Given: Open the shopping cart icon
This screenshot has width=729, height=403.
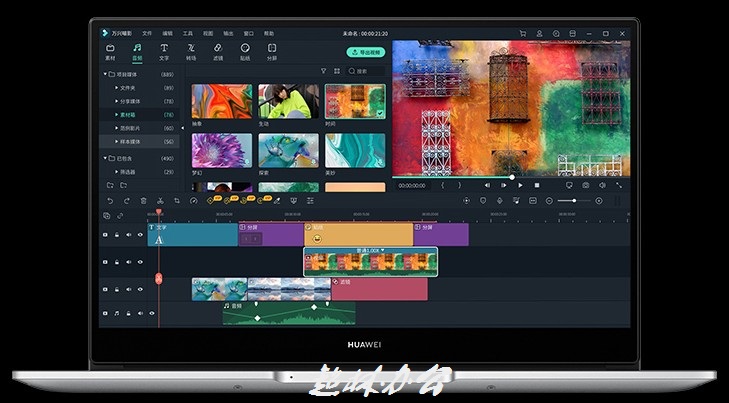Looking at the screenshot, I should click(x=523, y=33).
